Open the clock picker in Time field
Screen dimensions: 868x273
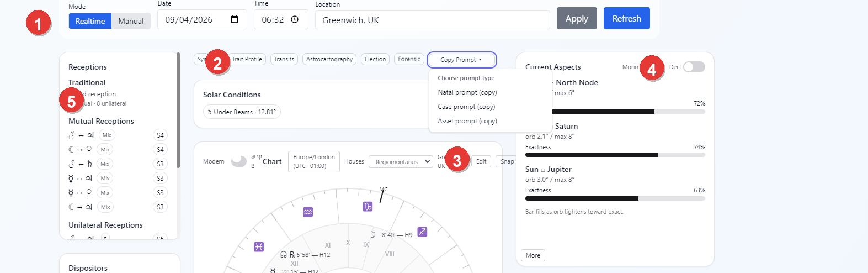295,19
